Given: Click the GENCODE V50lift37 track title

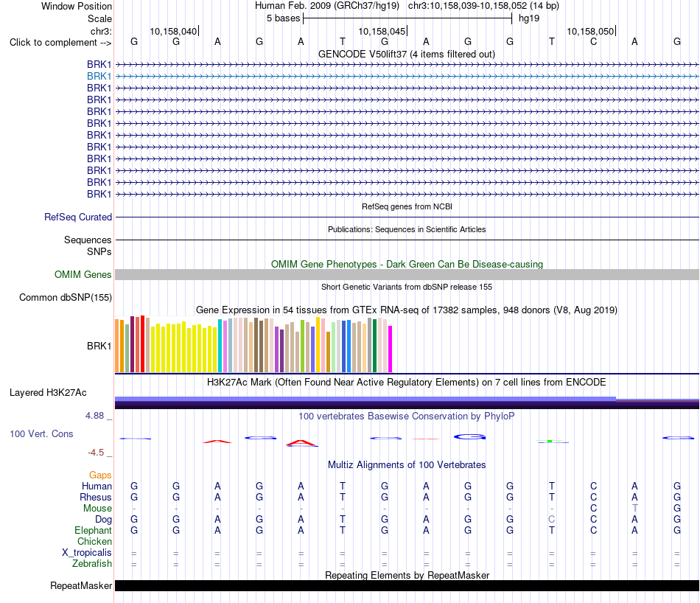Looking at the screenshot, I should (406, 54).
